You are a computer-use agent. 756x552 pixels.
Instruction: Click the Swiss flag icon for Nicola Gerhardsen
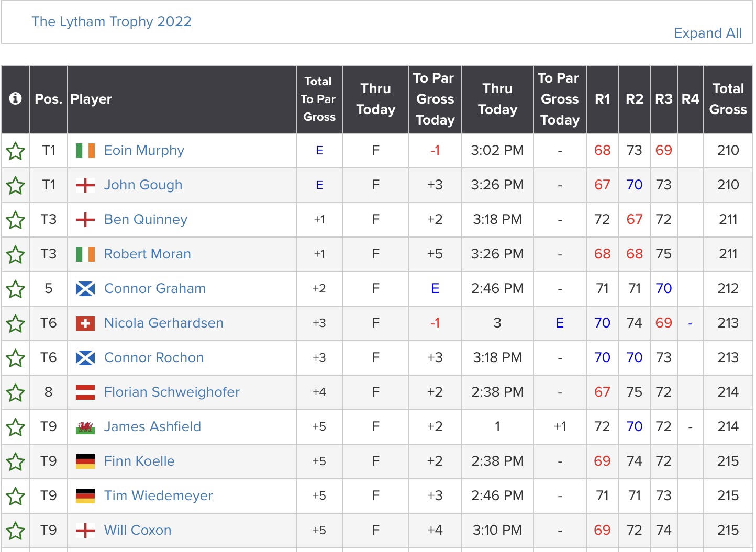click(85, 323)
